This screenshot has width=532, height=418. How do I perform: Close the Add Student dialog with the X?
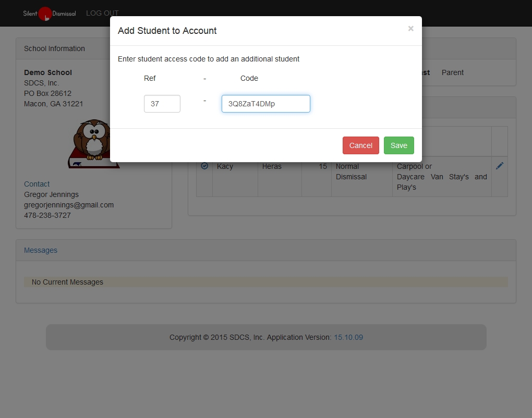(410, 29)
